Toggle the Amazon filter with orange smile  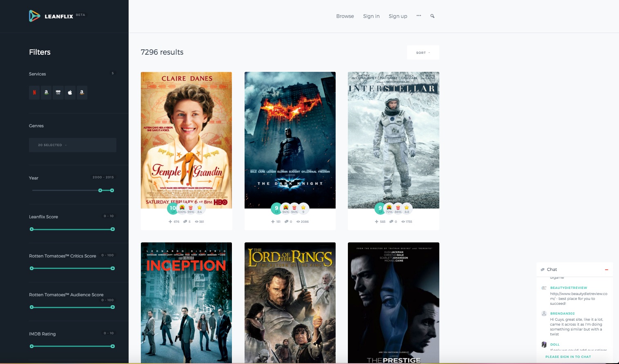[x=82, y=93]
